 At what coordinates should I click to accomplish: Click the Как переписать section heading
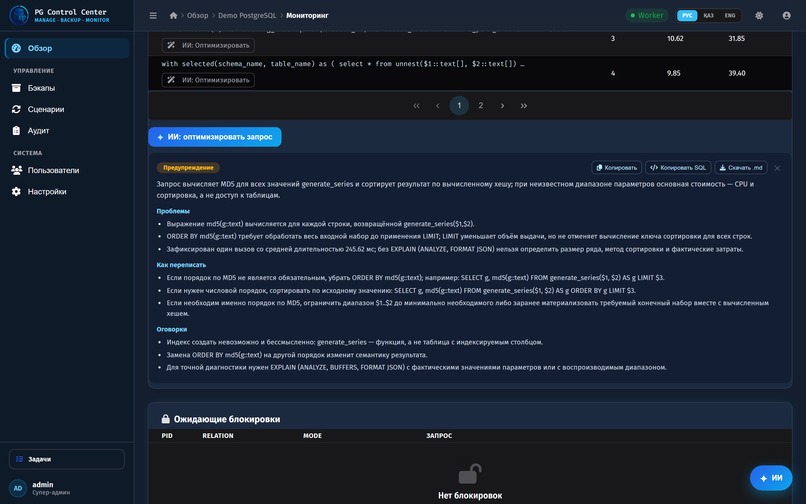coord(181,265)
